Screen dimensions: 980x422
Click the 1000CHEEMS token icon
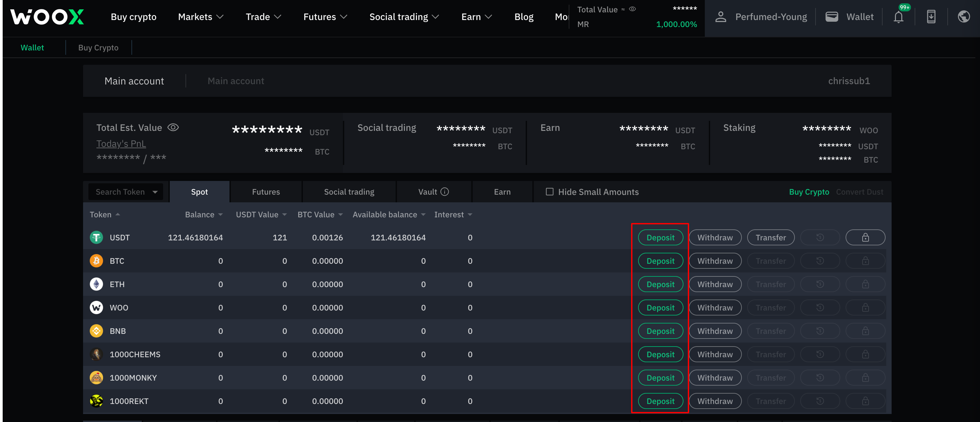point(96,354)
